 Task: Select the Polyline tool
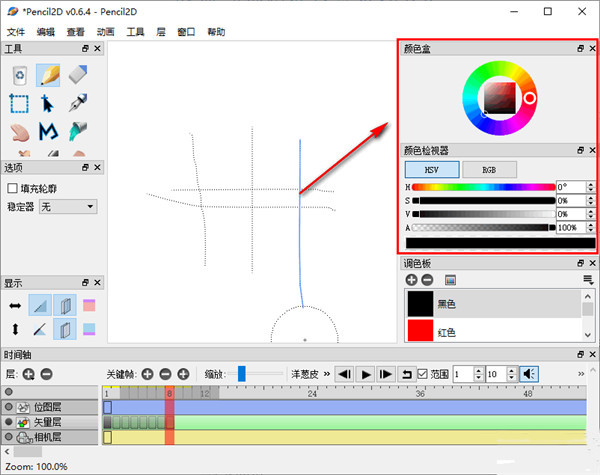48,132
